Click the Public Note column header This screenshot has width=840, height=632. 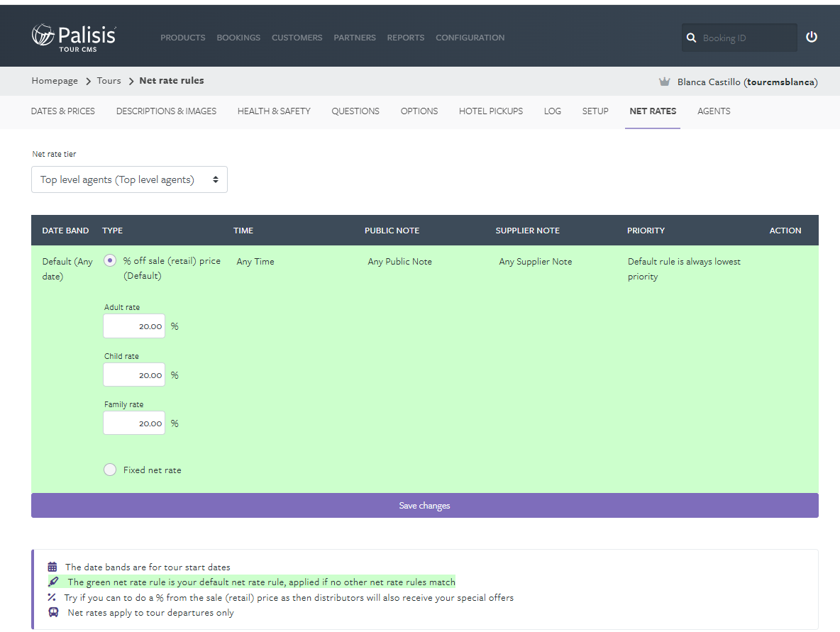(x=392, y=231)
